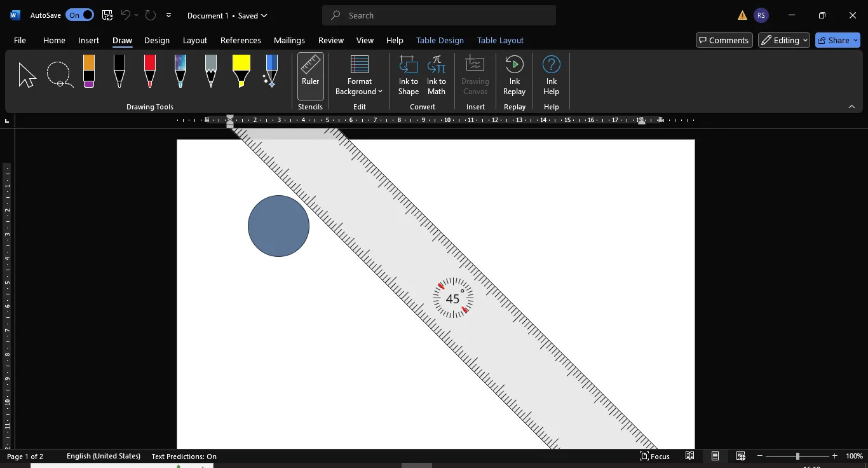Start Ink Replay

515,76
